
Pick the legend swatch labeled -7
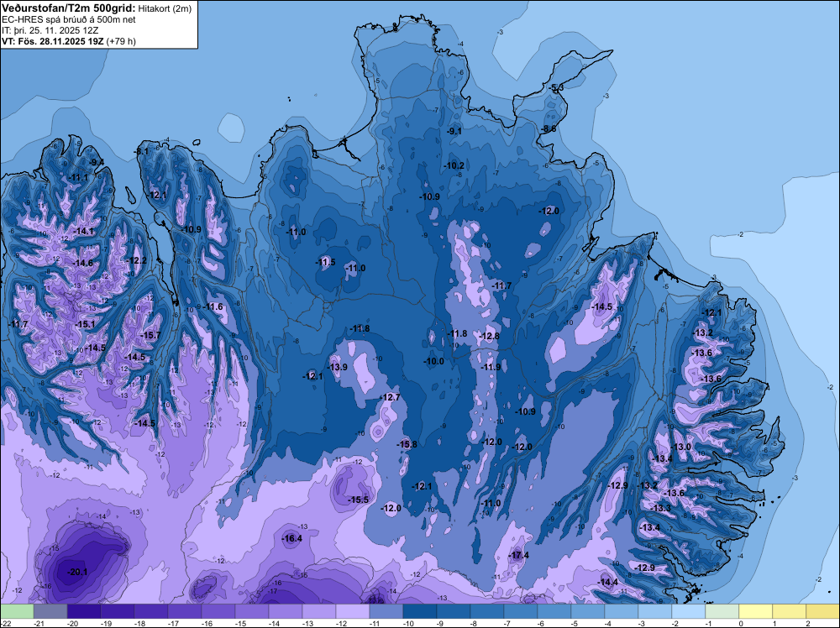pyautogui.click(x=521, y=611)
